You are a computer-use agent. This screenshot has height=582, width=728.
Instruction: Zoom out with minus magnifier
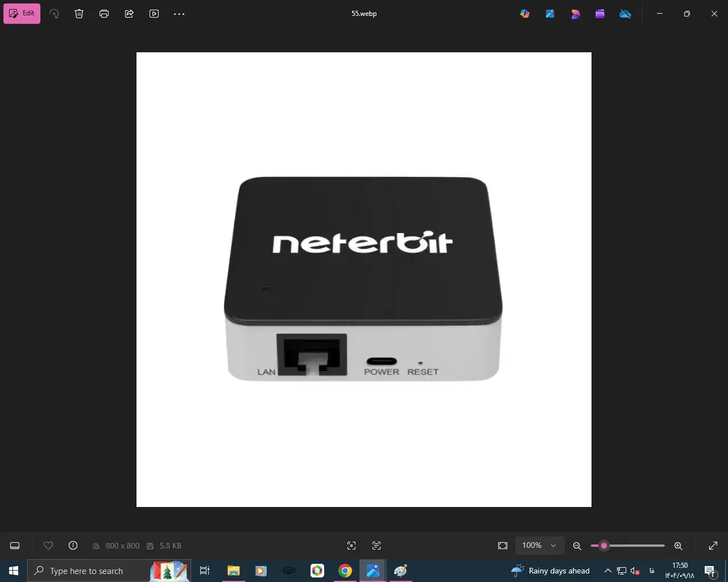point(577,546)
